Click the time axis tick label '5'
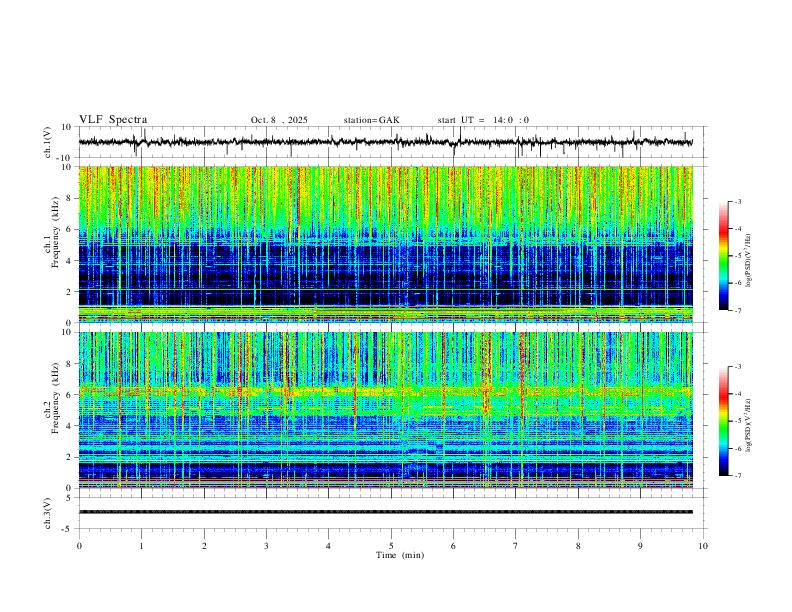The width and height of the screenshot is (792, 612). coord(391,546)
